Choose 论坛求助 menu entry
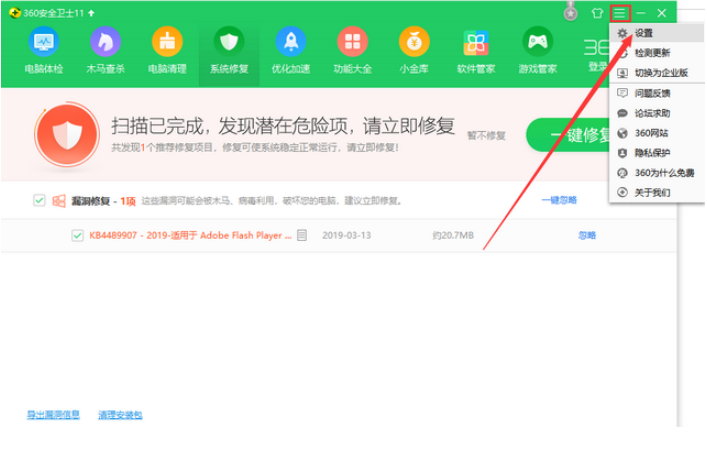Viewport: 707px width, 457px height. pyautogui.click(x=657, y=113)
